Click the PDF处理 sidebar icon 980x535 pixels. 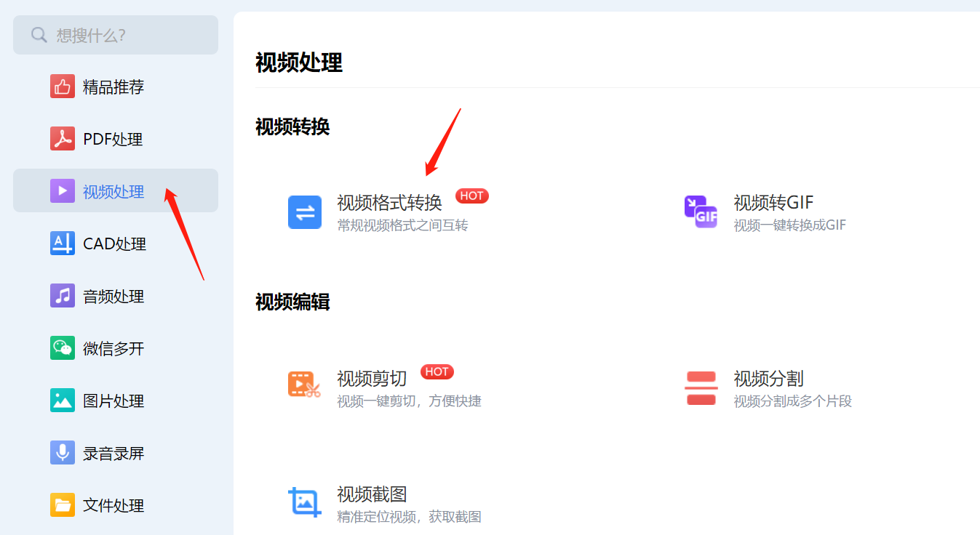pyautogui.click(x=63, y=138)
